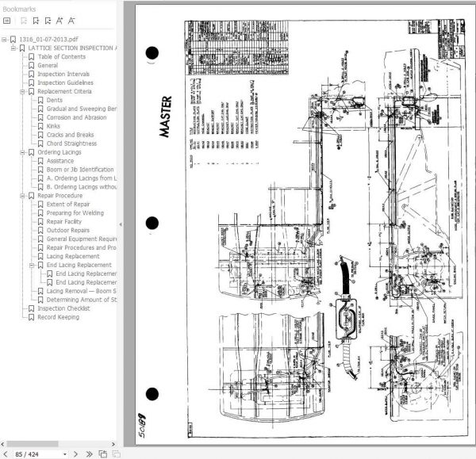This screenshot has width=476, height=459.
Task: Open General Equipment Requirements bookmark
Action: click(x=82, y=239)
